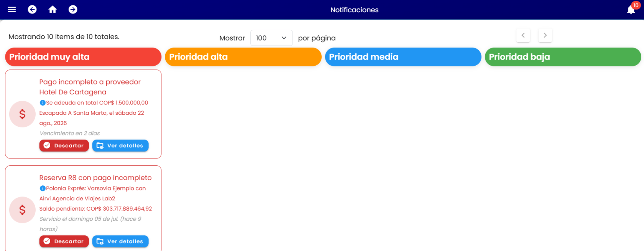Screen dimensions: 644x251
Task: Click info icon beside 'Polonia Exprés'
Action: 43,188
